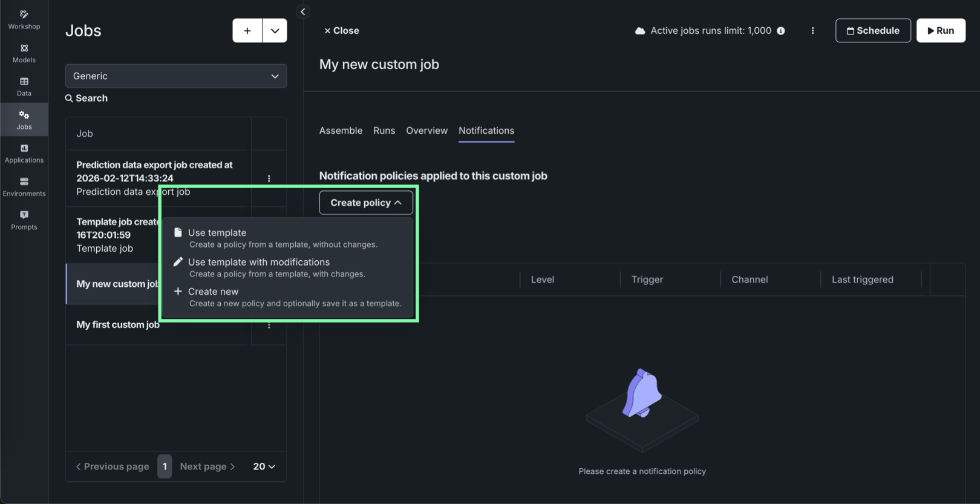Image resolution: width=980 pixels, height=504 pixels.
Task: Open Applications from the left sidebar
Action: coord(24,154)
